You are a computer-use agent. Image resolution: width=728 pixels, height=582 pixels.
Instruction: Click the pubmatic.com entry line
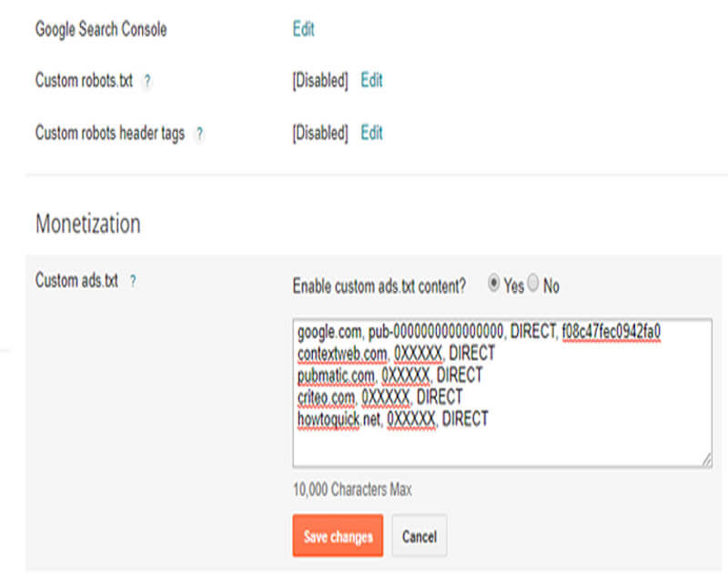coord(391,375)
